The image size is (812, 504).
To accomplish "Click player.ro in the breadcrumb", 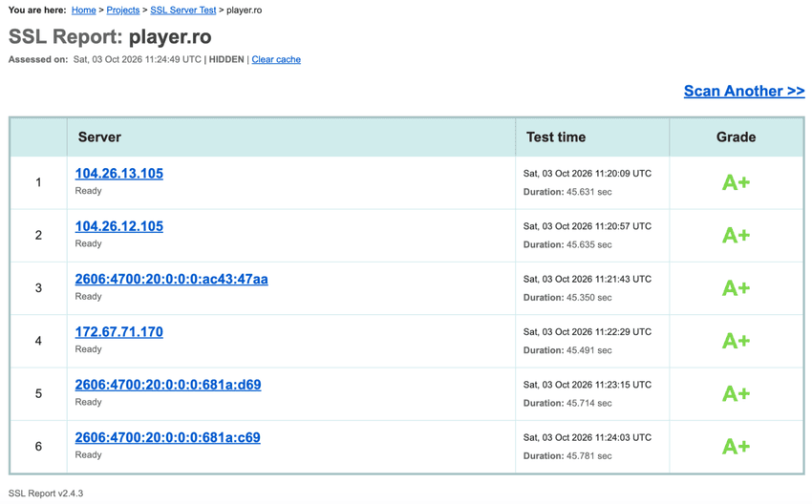I will pyautogui.click(x=244, y=10).
